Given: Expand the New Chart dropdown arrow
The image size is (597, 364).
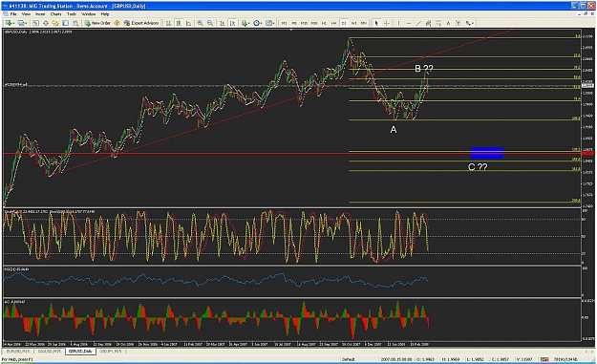Looking at the screenshot, I should (13, 24).
